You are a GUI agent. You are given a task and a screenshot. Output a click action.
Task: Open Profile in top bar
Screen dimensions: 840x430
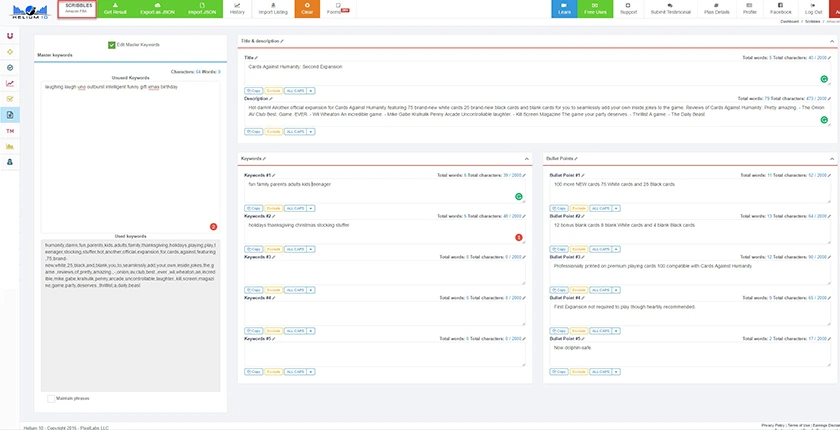pyautogui.click(x=750, y=9)
